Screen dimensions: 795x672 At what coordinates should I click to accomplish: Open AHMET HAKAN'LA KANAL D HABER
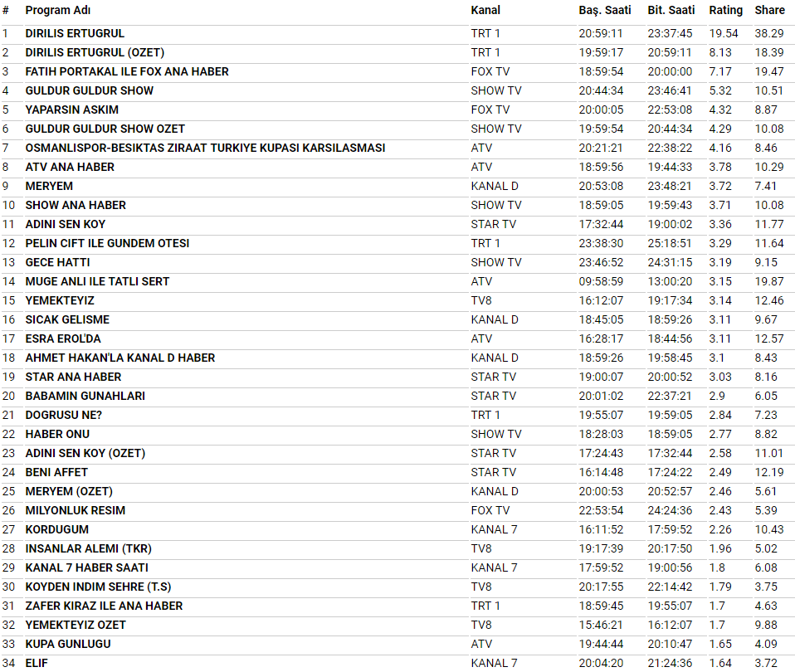[120, 358]
